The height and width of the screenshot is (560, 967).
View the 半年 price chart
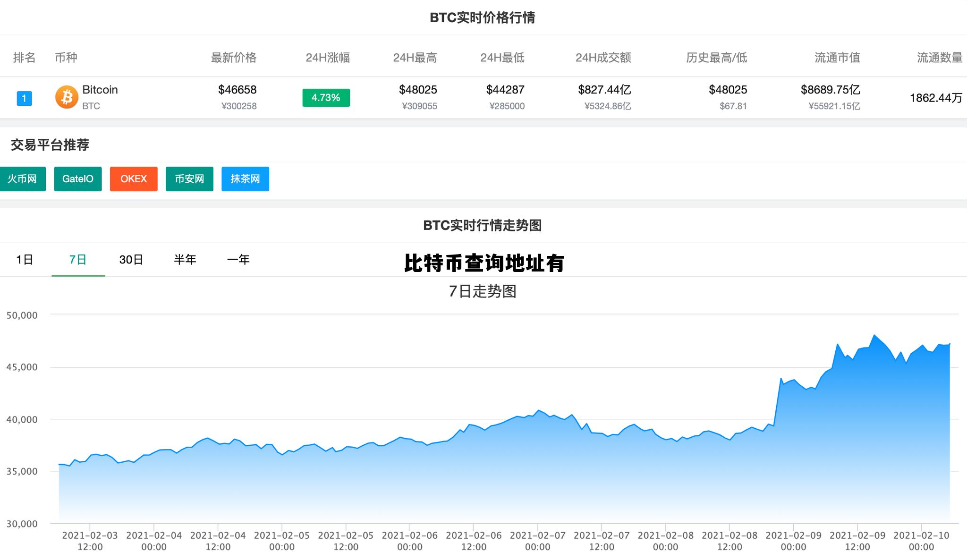pos(185,259)
